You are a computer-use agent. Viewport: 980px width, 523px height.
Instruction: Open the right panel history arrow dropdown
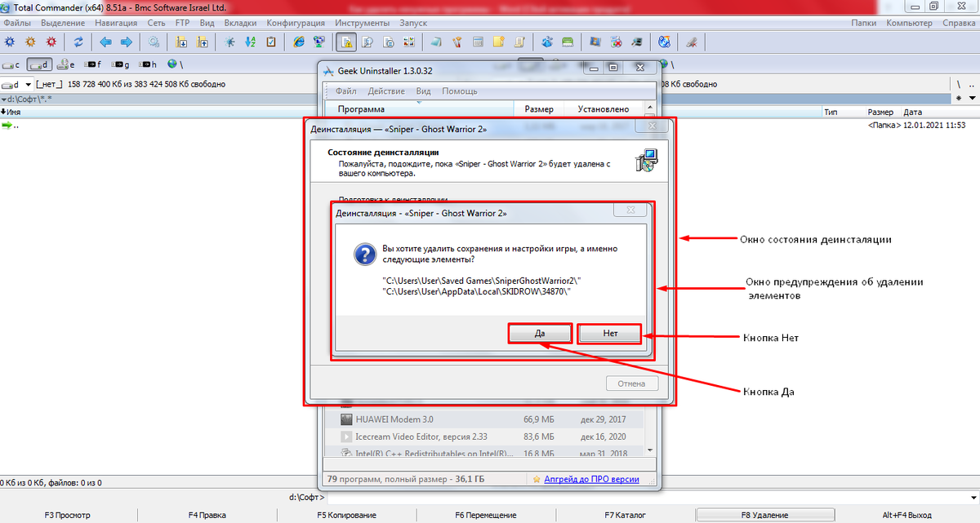(x=972, y=98)
